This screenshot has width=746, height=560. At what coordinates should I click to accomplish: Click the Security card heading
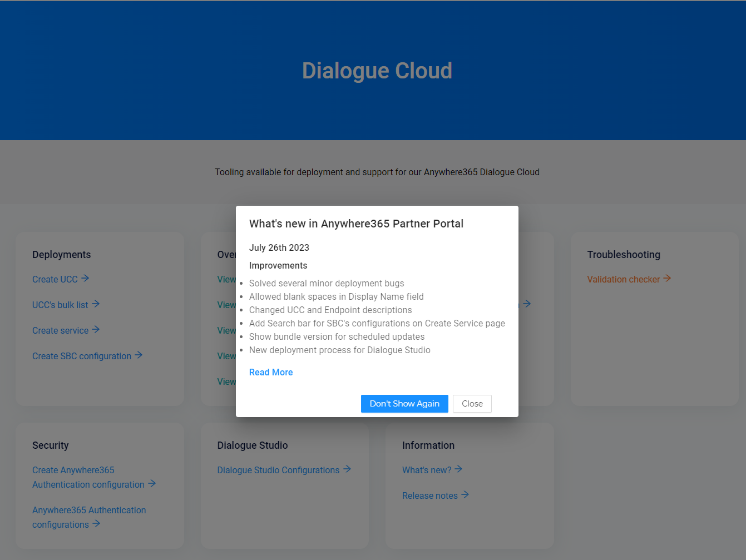(x=51, y=445)
